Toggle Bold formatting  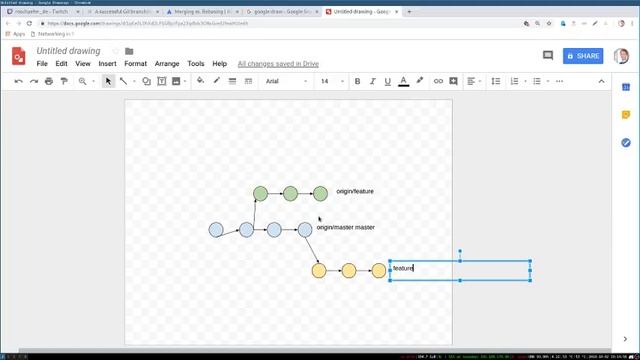point(357,81)
